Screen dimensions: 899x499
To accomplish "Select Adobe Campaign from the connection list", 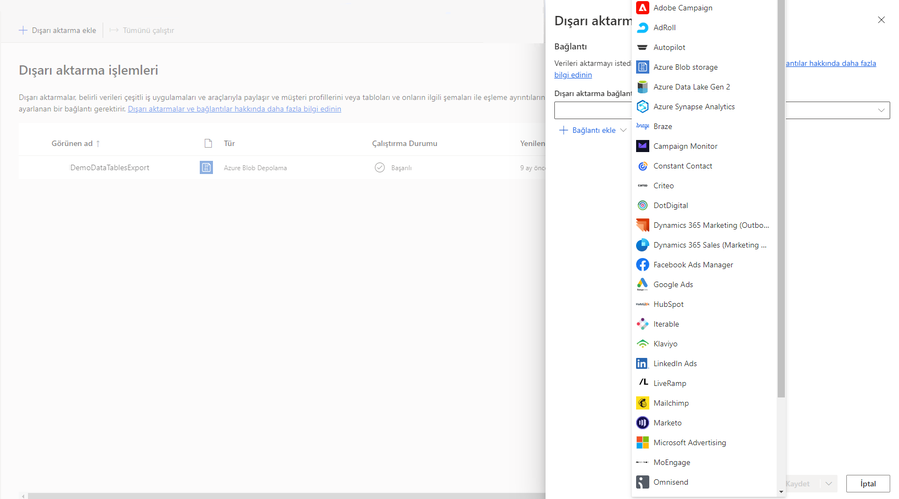I will pos(704,7).
